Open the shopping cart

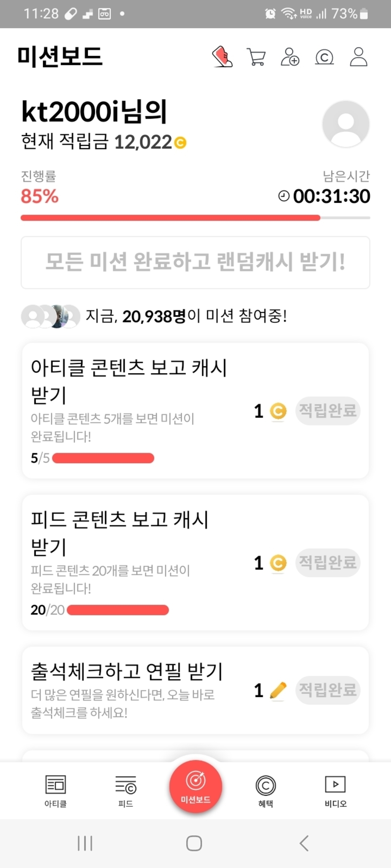point(256,57)
